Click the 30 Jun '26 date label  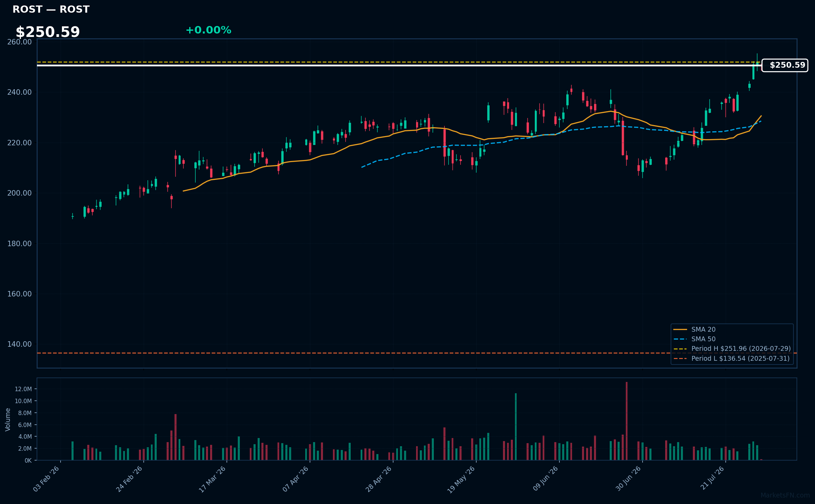click(628, 479)
